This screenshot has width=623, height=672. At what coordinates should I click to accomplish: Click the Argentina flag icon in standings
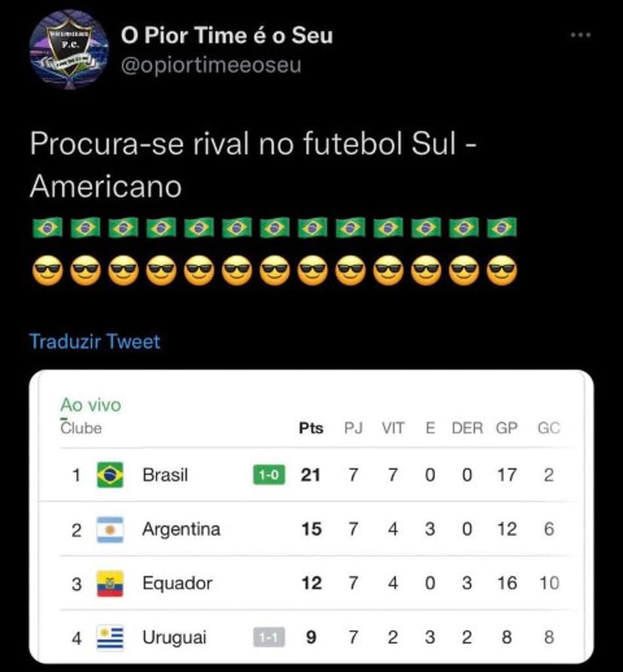[110, 530]
